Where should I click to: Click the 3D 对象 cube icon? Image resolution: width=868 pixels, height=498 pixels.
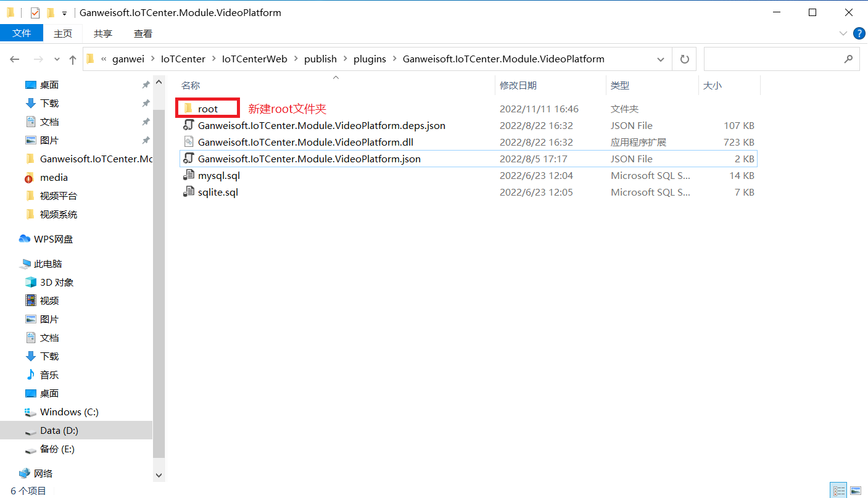31,282
